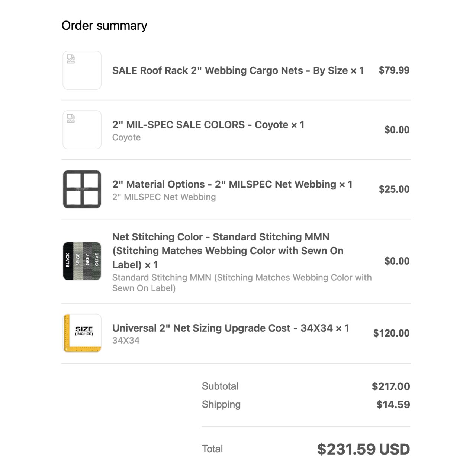Open the four-square net webbing thumbnail
Screen dimensions: 476x472
[x=82, y=189]
